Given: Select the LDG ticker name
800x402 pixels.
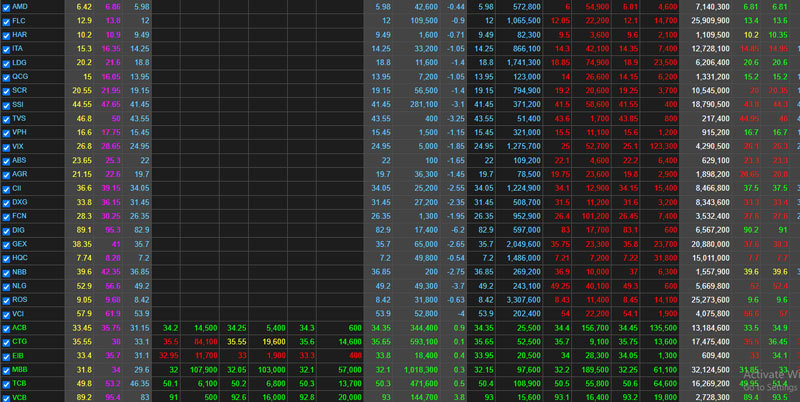Looking at the screenshot, I should [20, 62].
